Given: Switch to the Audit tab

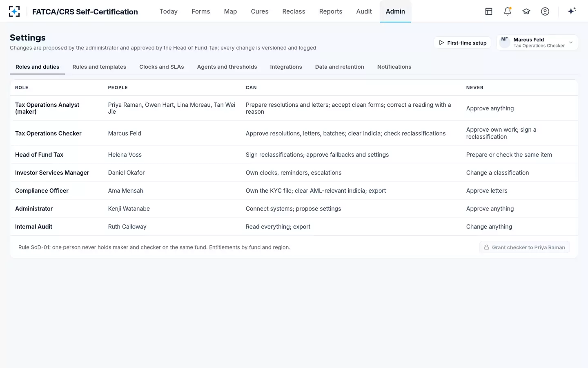Looking at the screenshot, I should tap(364, 11).
